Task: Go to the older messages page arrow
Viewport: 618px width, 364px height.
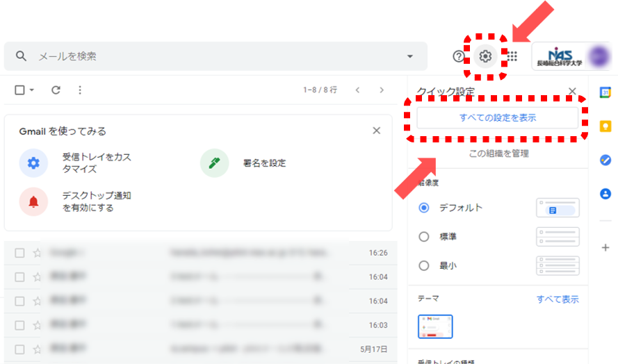Action: pyautogui.click(x=382, y=90)
